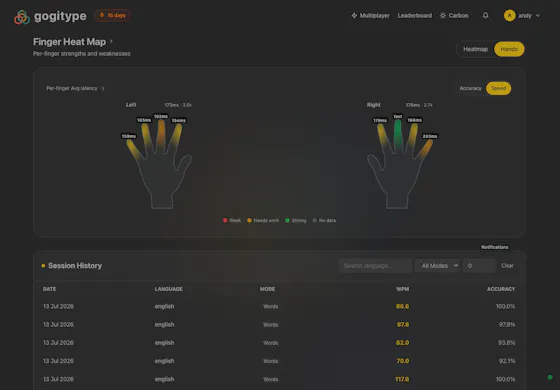The width and height of the screenshot is (560, 390).
Task: Select the Accuracy metric toggle
Action: [x=470, y=88]
